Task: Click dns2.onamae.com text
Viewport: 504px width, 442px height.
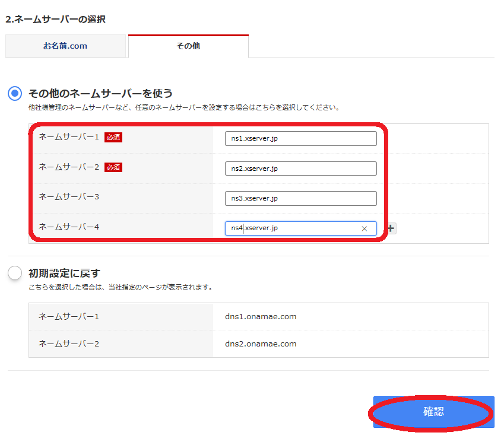Action: click(x=261, y=344)
